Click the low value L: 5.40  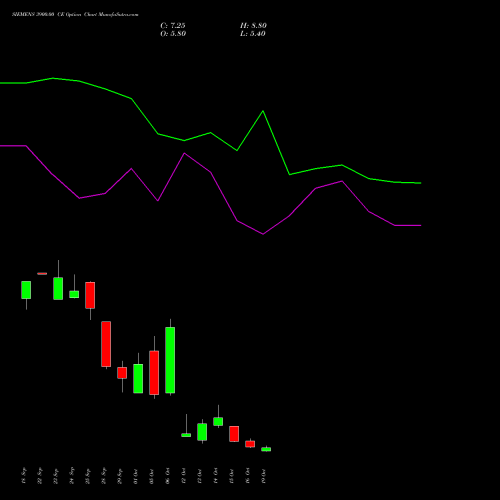tap(253, 34)
